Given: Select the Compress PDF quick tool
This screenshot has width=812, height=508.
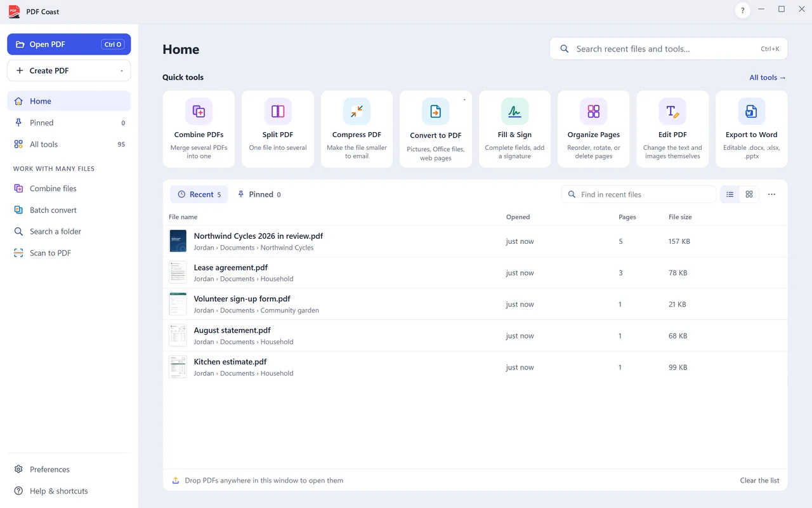Looking at the screenshot, I should [x=357, y=129].
